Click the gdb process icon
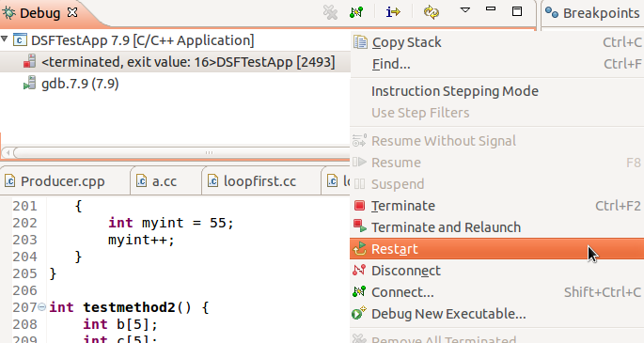Image resolution: width=644 pixels, height=343 pixels. pyautogui.click(x=29, y=84)
